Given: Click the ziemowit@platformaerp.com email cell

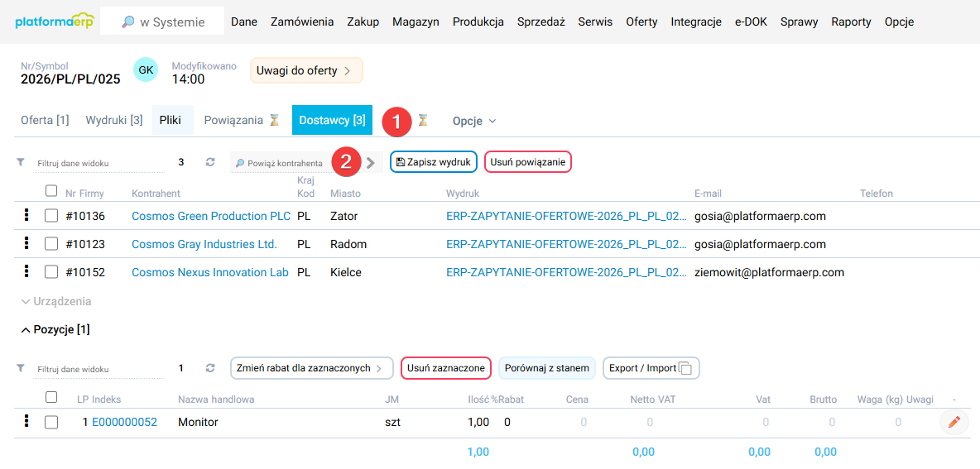Looking at the screenshot, I should point(770,272).
